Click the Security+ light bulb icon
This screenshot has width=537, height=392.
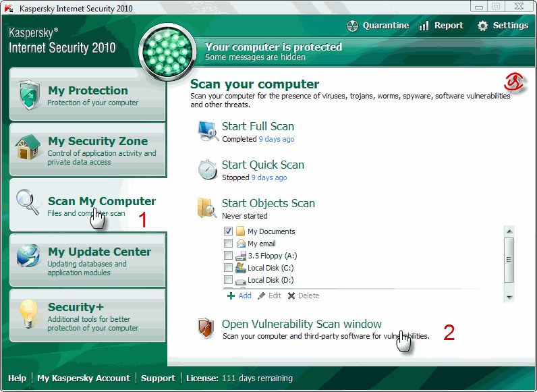(28, 314)
